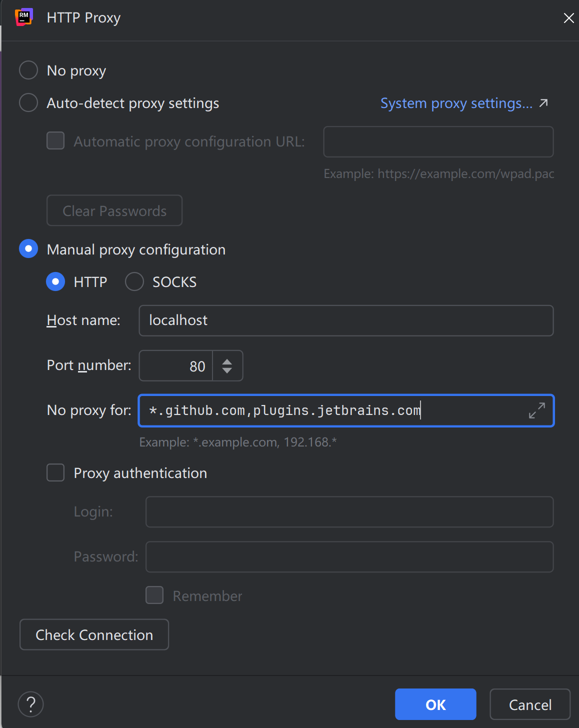Switch proxy type to SOCKS
Viewport: 579px width, 728px height.
click(134, 281)
